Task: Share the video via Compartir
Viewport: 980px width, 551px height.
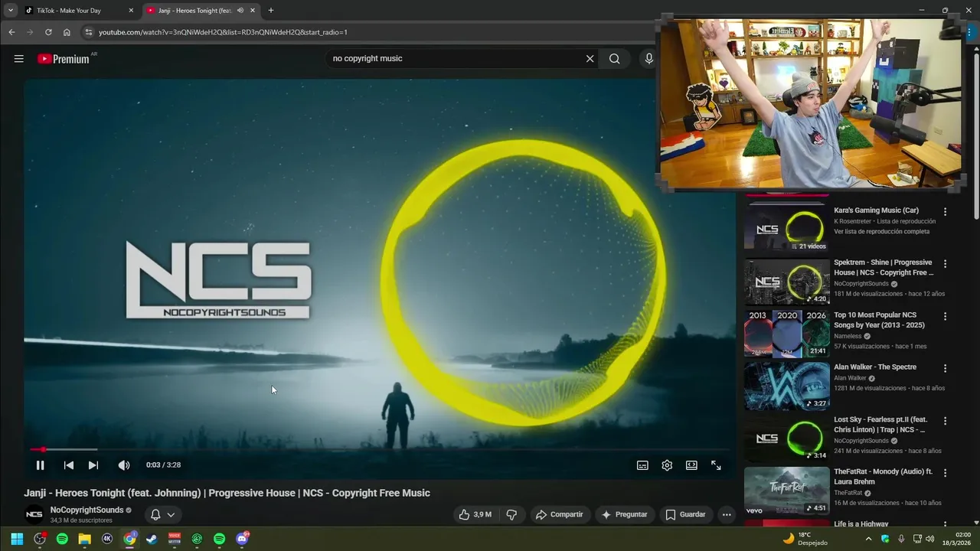Action: 559,515
